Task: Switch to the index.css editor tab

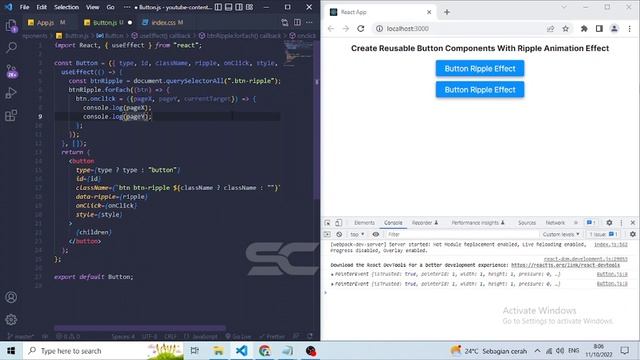Action: click(x=163, y=22)
